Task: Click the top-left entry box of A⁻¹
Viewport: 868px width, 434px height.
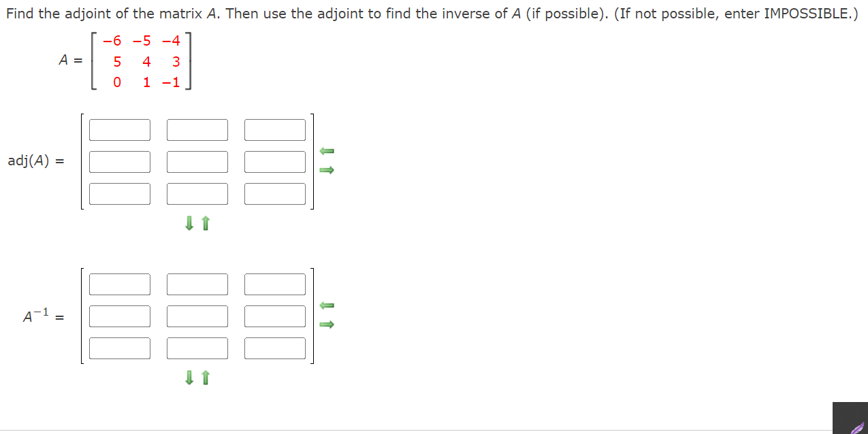Action: (x=119, y=284)
